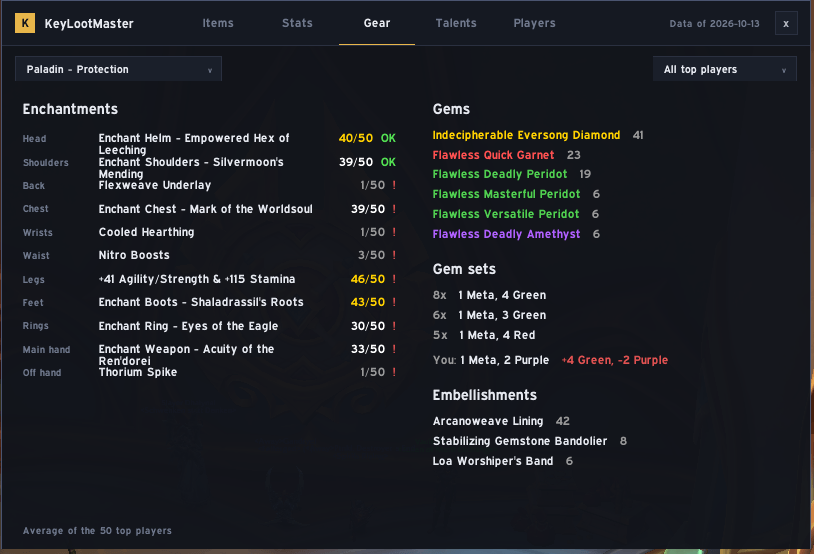Click the Flawless Quick Garnet gem

493,155
